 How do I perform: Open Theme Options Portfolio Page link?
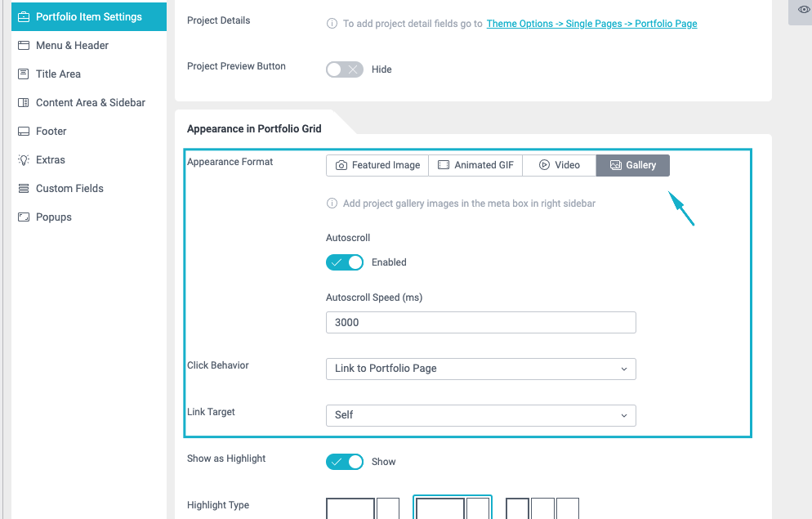point(591,24)
